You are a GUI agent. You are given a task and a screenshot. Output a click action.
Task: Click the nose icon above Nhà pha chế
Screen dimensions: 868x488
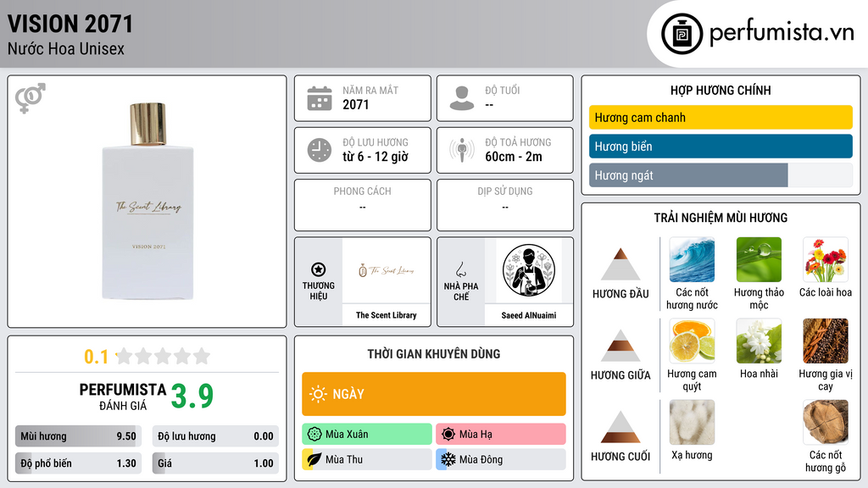(460, 269)
